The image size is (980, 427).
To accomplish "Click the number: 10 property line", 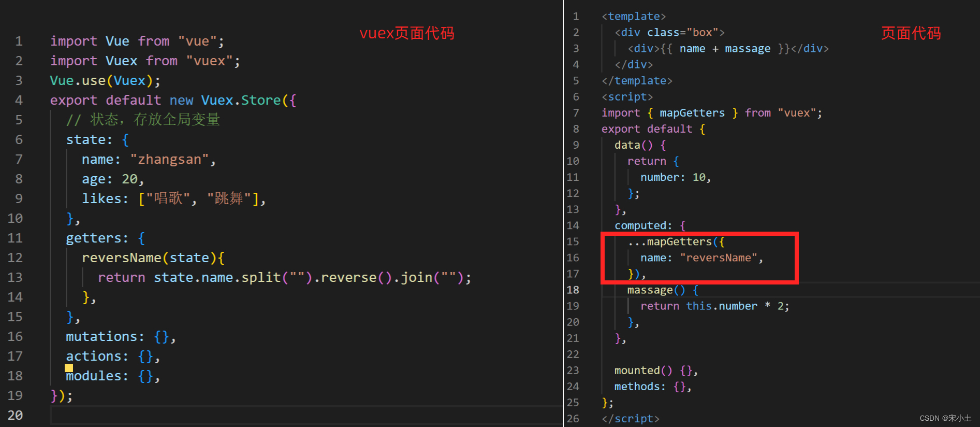I will pos(676,177).
